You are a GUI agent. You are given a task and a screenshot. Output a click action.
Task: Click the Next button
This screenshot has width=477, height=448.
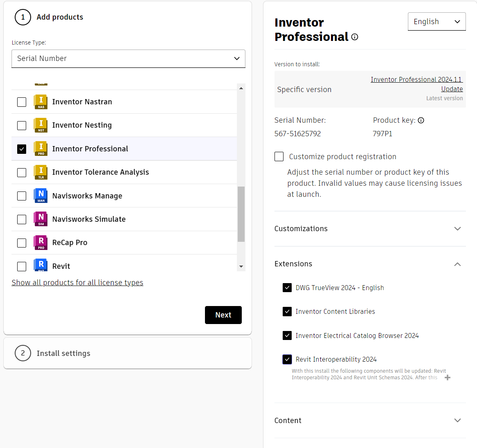click(223, 315)
